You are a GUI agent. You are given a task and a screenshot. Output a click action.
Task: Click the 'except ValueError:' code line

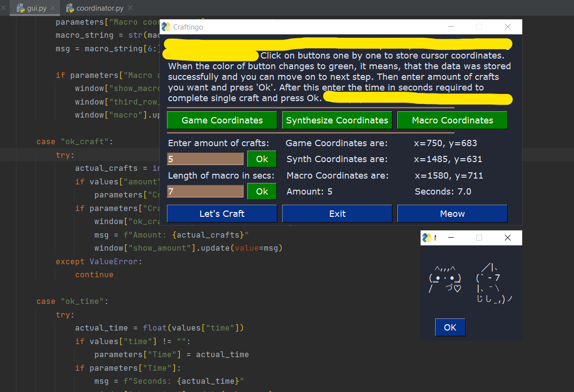click(x=99, y=261)
